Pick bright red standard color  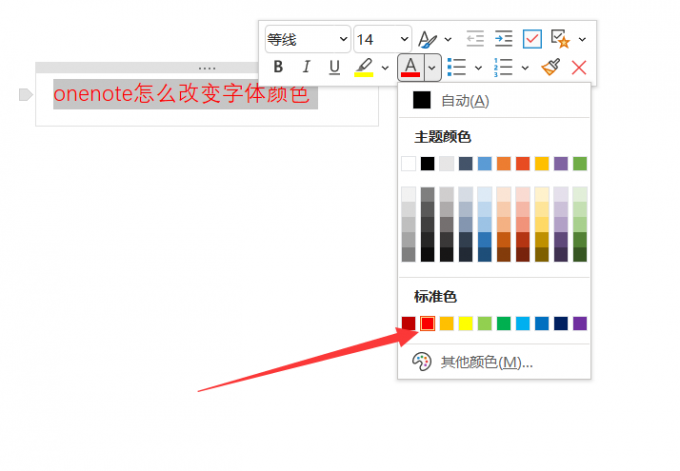tap(428, 323)
